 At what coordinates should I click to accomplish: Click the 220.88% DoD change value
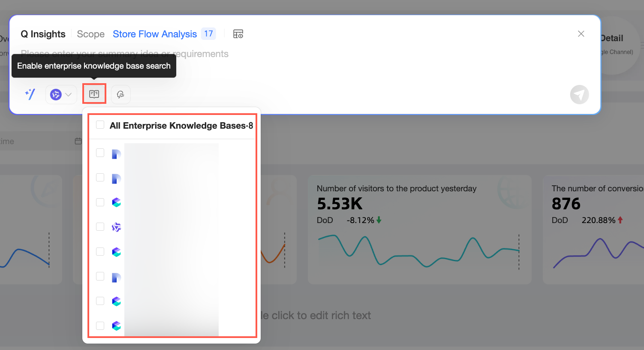click(599, 220)
